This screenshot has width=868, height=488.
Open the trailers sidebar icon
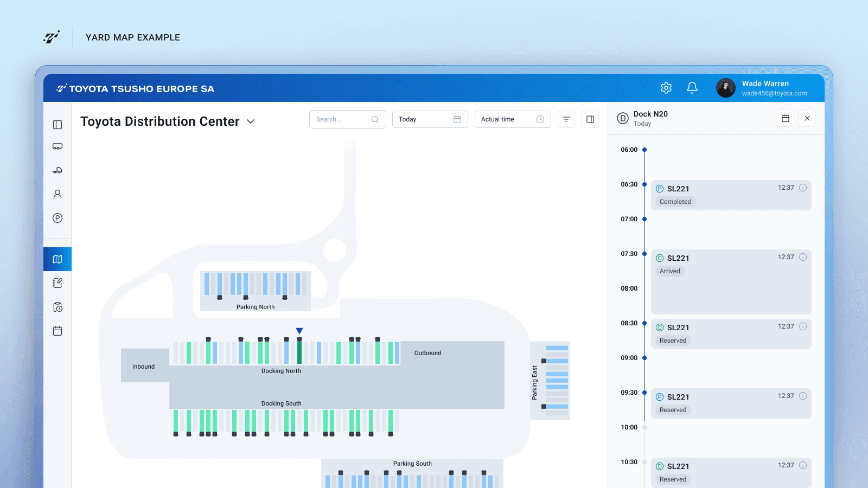58,146
